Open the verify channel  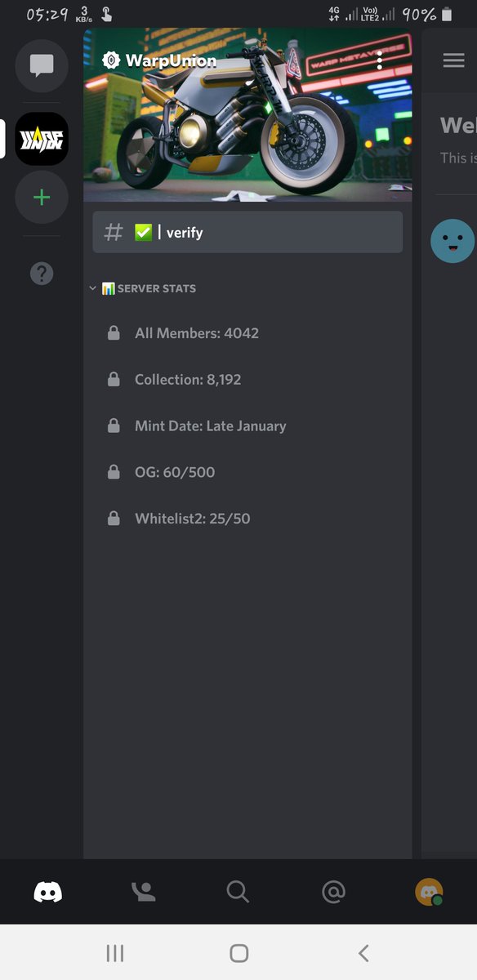(x=247, y=232)
